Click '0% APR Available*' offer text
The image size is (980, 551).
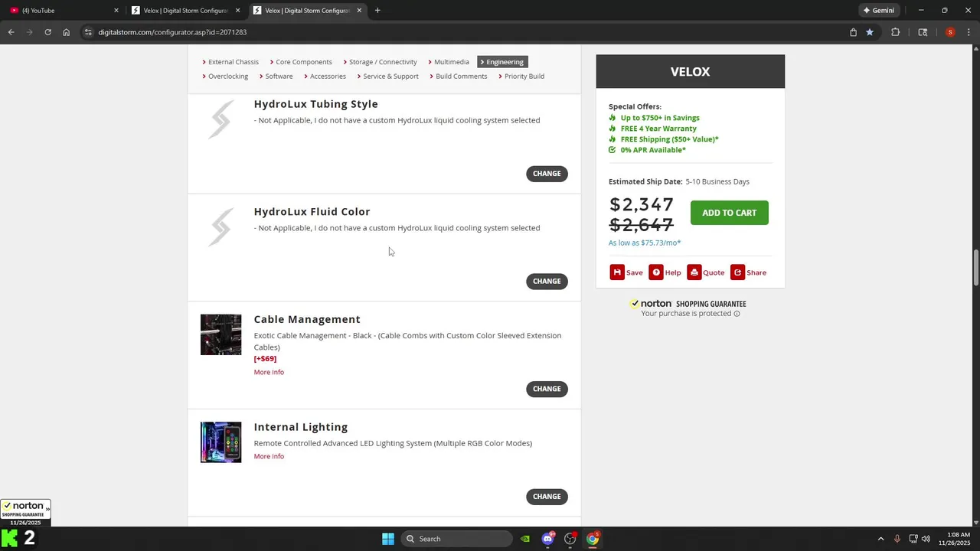pos(653,150)
